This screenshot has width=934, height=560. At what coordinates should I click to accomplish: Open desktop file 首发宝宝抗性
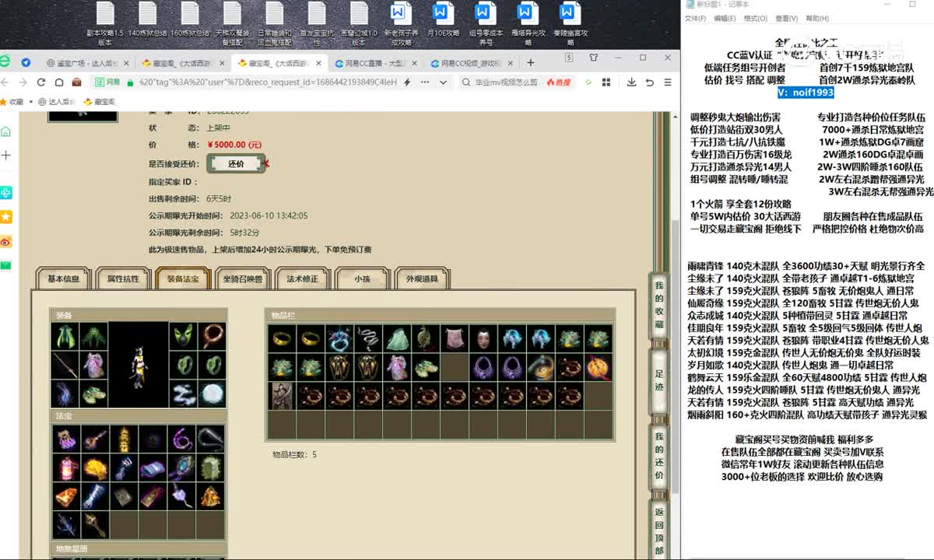coord(316,24)
